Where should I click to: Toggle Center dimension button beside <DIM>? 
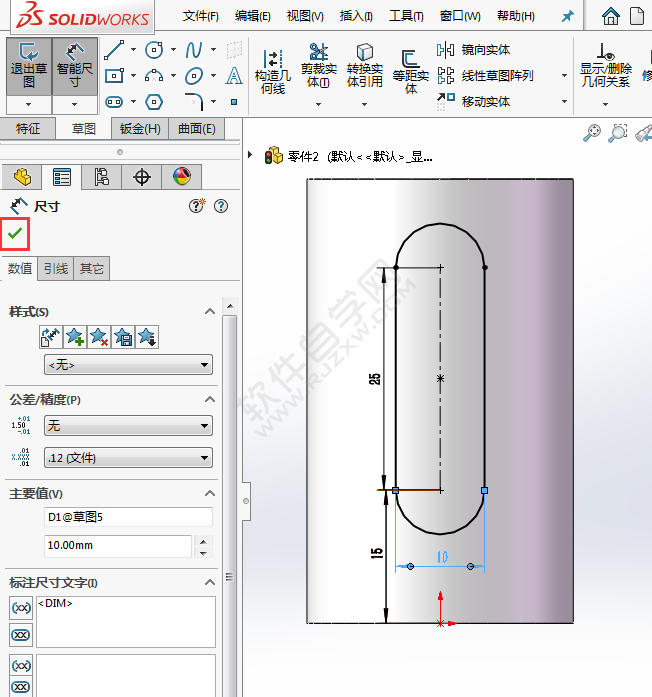(x=21, y=635)
